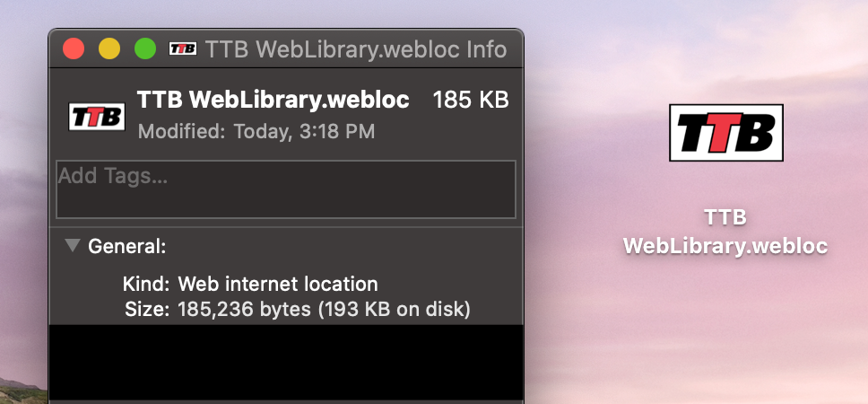Click the Modified: label in the header

pos(182,132)
